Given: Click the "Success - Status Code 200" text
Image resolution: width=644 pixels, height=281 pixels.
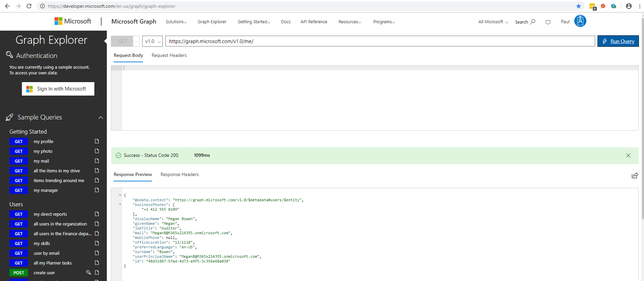Looking at the screenshot, I should [x=151, y=155].
